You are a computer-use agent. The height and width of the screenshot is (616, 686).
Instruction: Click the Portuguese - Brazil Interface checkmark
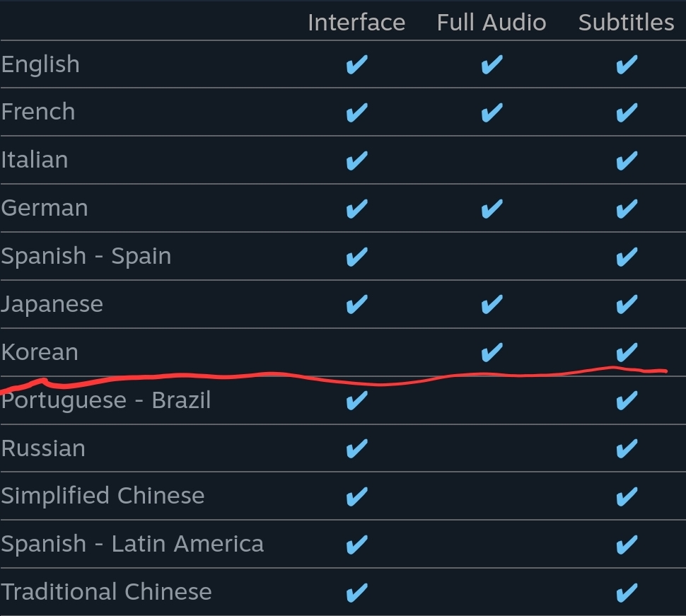[357, 401]
